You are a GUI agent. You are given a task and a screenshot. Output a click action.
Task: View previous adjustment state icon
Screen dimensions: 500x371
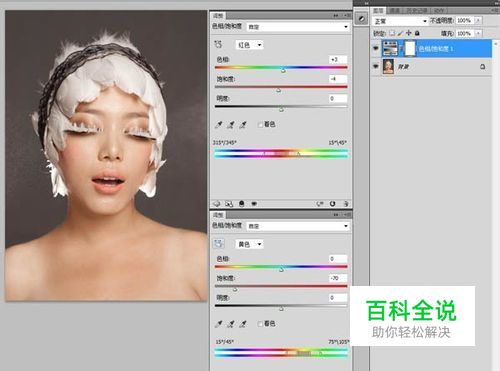tap(320, 203)
